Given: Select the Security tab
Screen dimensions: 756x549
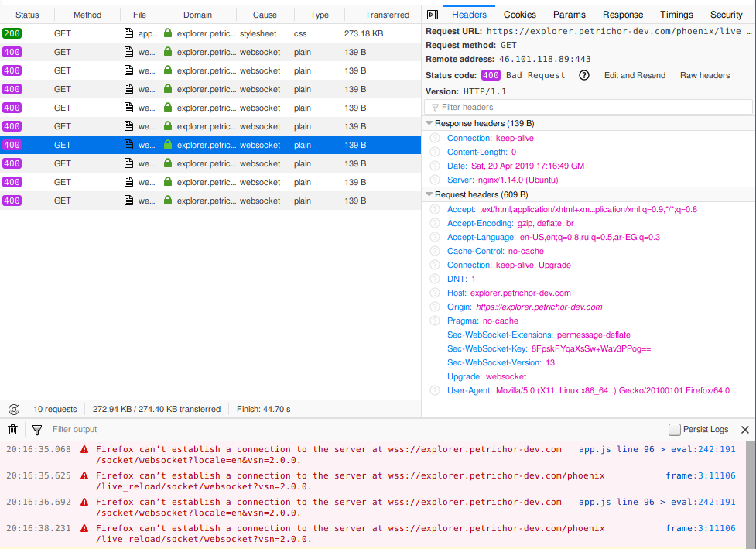Looking at the screenshot, I should [x=726, y=14].
